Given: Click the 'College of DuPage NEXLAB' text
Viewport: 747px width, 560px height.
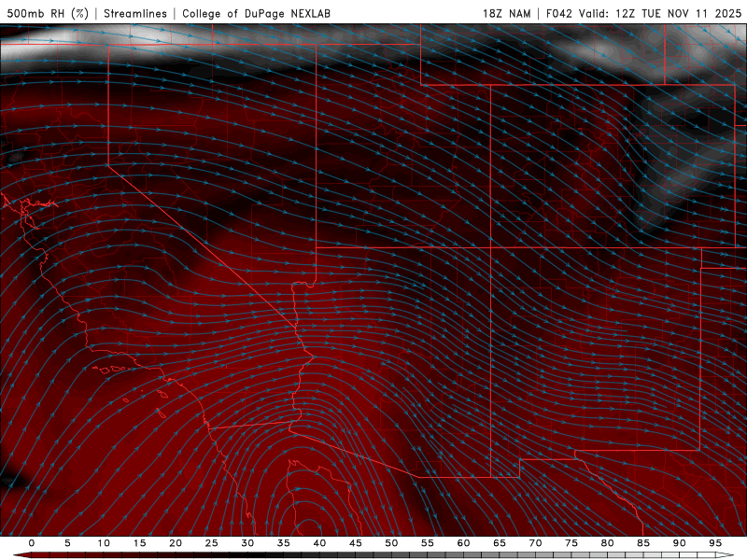Looking at the screenshot, I should click(x=256, y=13).
